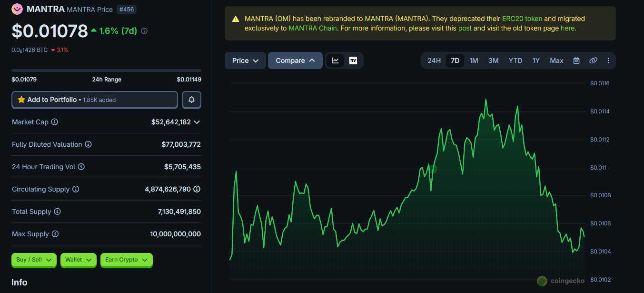This screenshot has width=644, height=293.
Task: Click the 24h Range progress bar
Action: click(x=106, y=71)
